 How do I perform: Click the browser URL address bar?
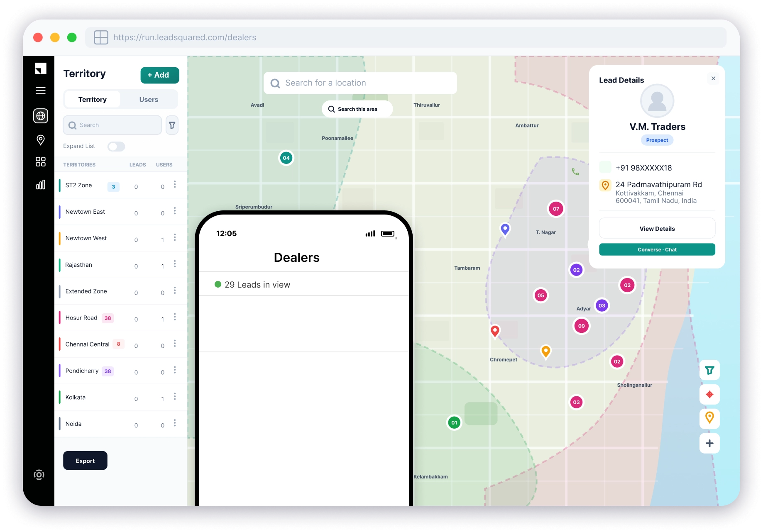click(406, 37)
